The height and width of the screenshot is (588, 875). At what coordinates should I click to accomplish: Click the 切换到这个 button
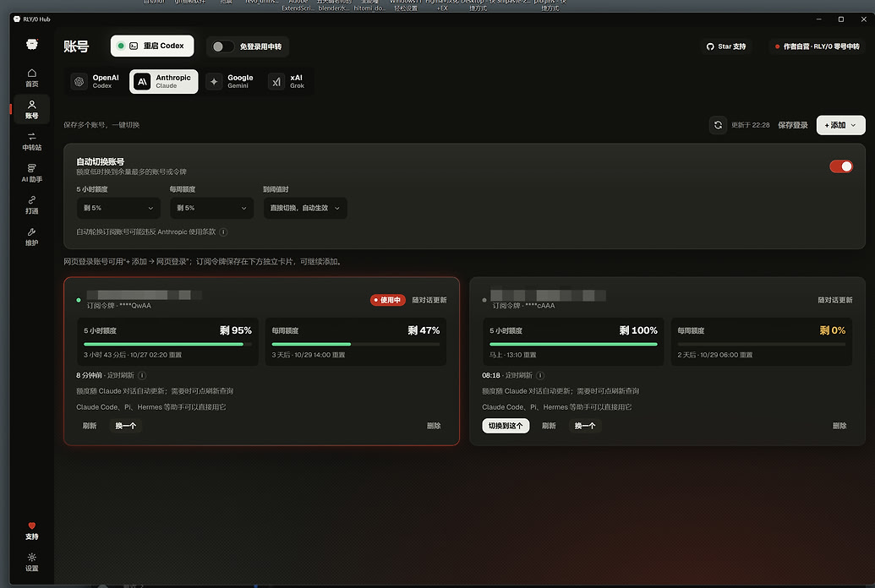click(506, 426)
